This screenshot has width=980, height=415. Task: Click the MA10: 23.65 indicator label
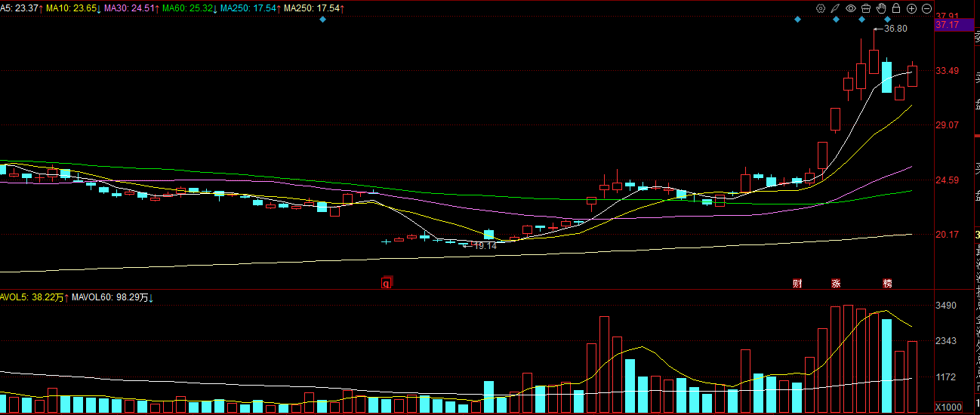point(75,8)
